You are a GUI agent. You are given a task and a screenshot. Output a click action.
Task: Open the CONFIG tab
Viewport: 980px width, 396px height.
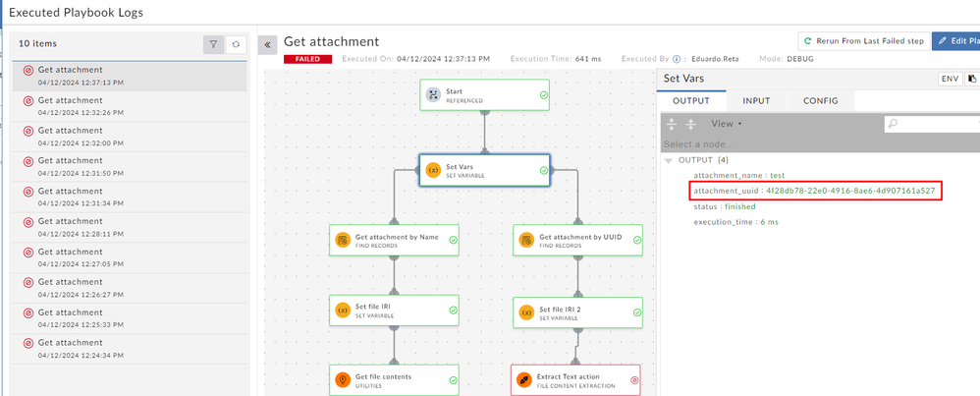click(820, 100)
